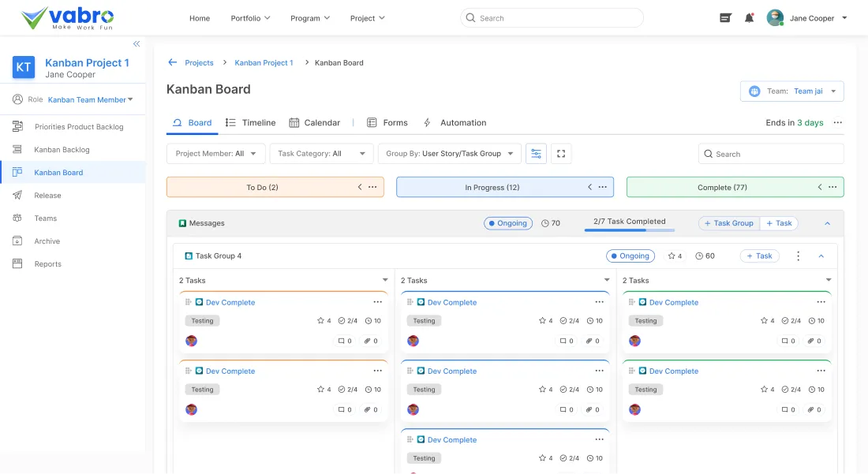868x474 pixels.
Task: Open Task Group 4 vertical dots menu
Action: (x=798, y=256)
